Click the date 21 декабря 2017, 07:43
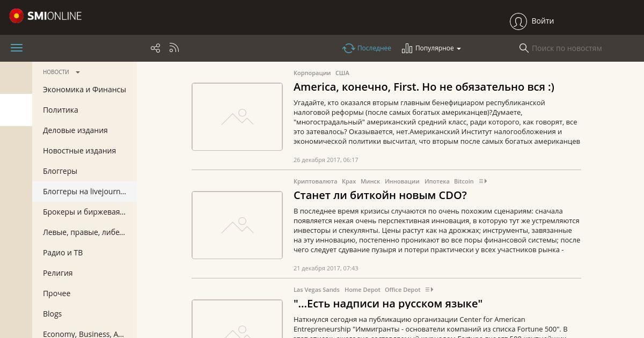Image resolution: width=644 pixels, height=338 pixels. pyautogui.click(x=326, y=268)
